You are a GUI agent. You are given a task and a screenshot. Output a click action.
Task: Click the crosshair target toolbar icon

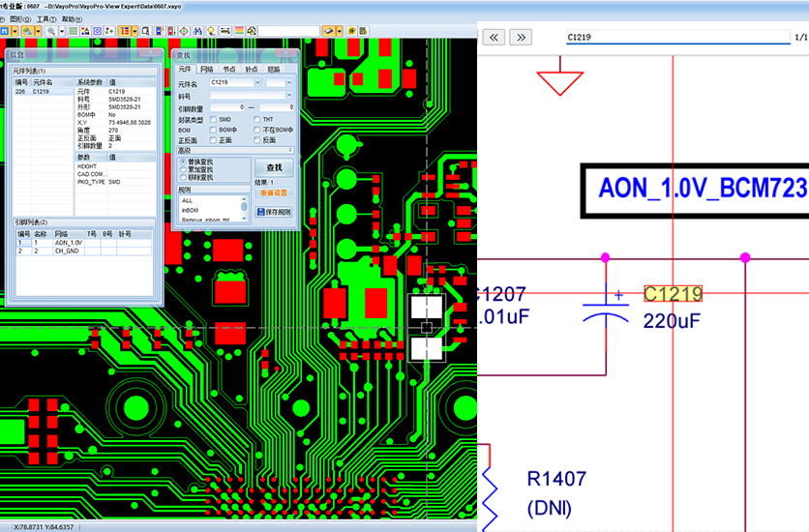click(184, 31)
